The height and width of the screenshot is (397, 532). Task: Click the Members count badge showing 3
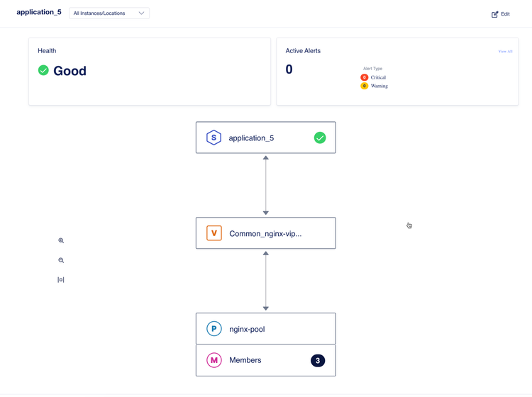coord(318,360)
